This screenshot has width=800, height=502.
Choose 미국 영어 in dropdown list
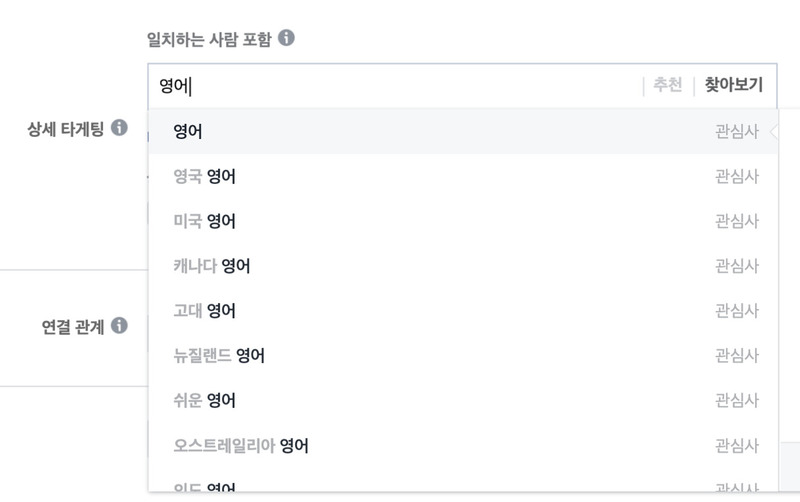coord(463,221)
